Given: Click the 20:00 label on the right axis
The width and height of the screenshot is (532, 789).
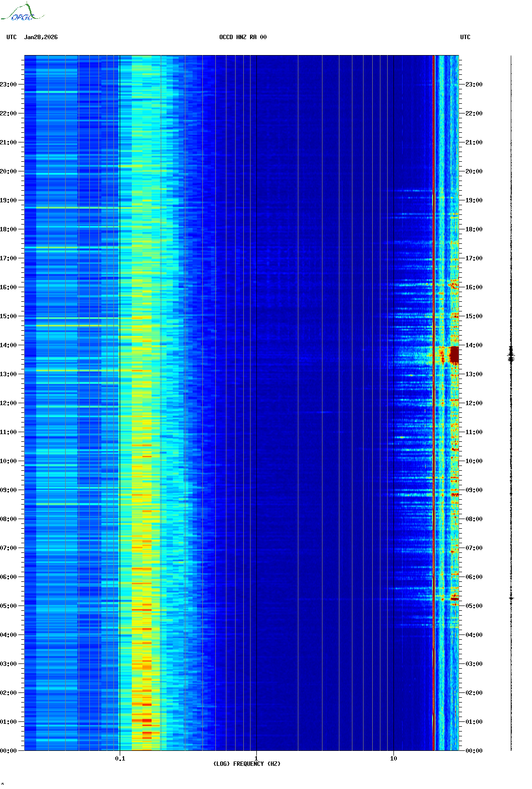Looking at the screenshot, I should 474,171.
